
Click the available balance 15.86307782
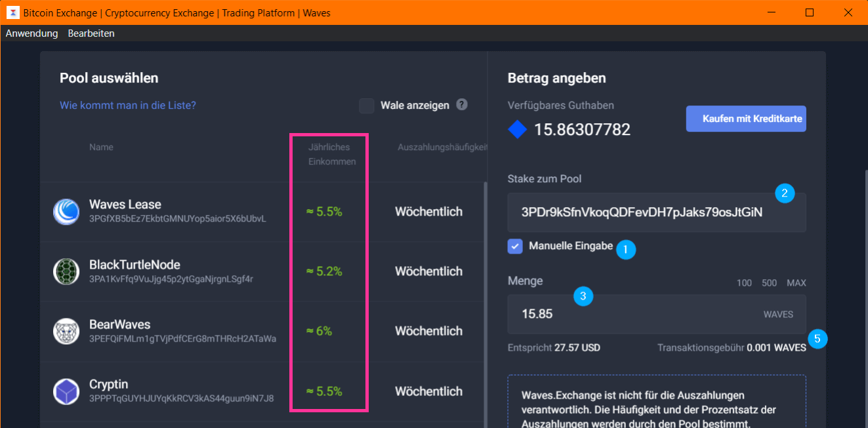point(582,130)
